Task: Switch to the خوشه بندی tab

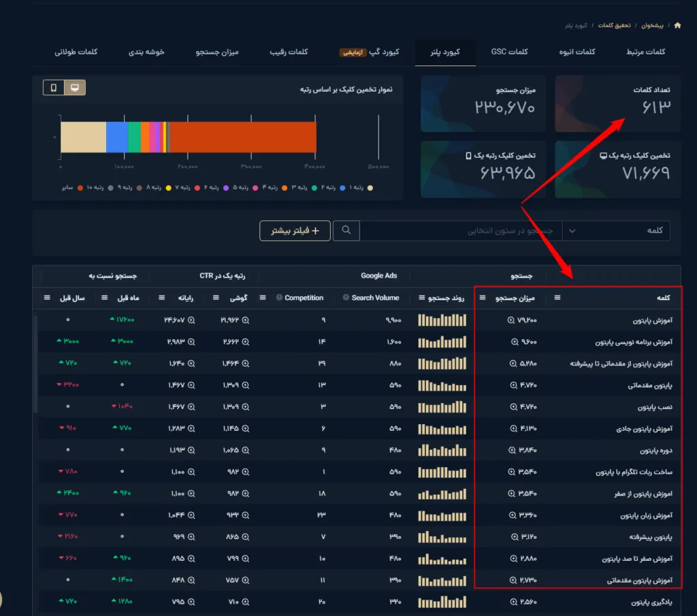Action: point(146,52)
